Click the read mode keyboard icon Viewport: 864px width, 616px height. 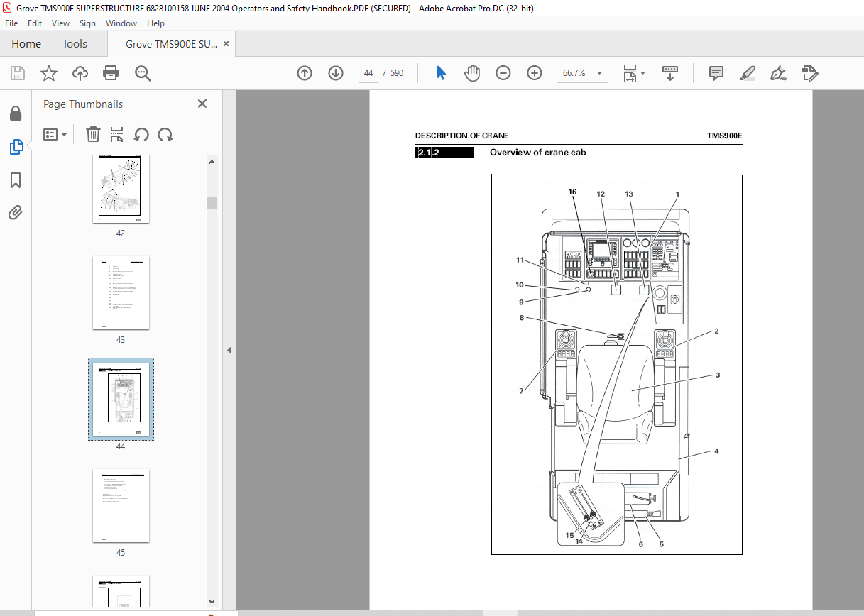coord(670,73)
